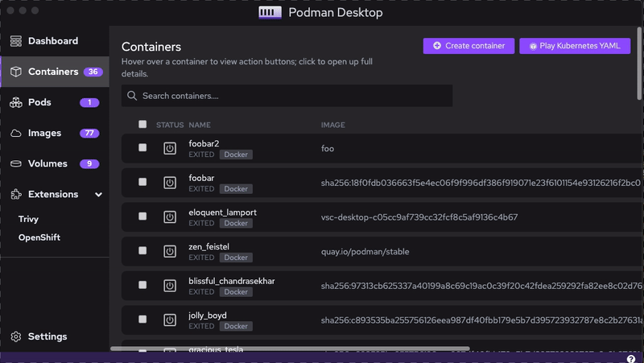Open the OpenShift extension

(x=39, y=237)
